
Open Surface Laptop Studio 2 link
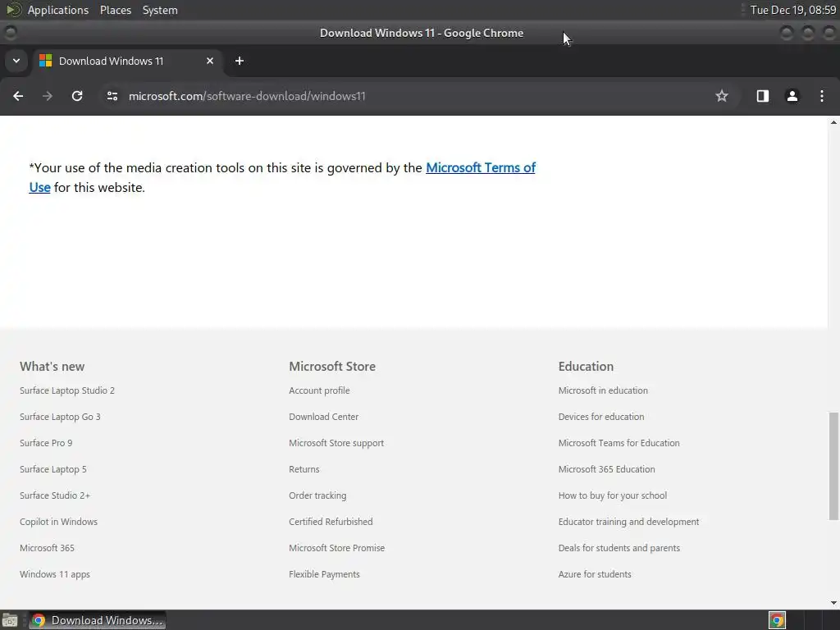coord(67,390)
